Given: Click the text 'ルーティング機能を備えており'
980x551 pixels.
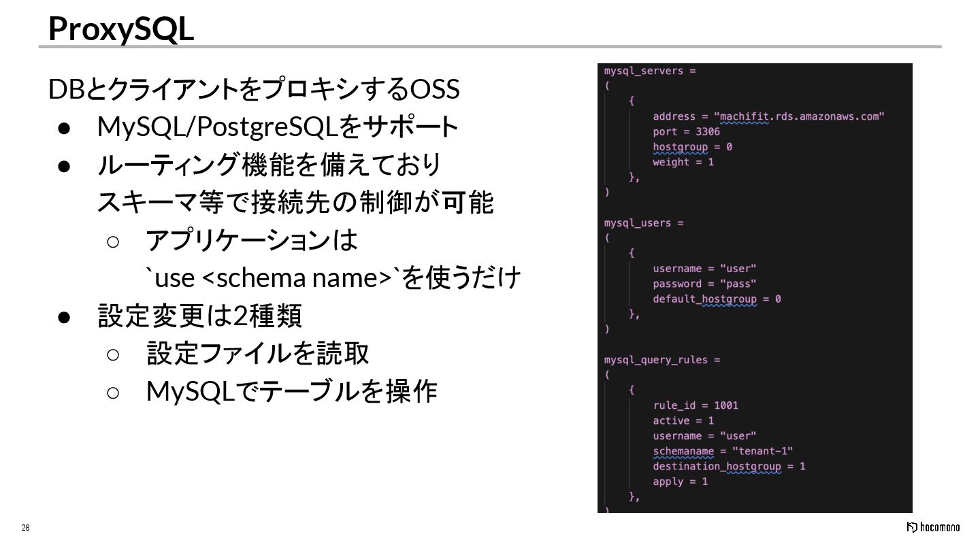Looking at the screenshot, I should [x=269, y=164].
